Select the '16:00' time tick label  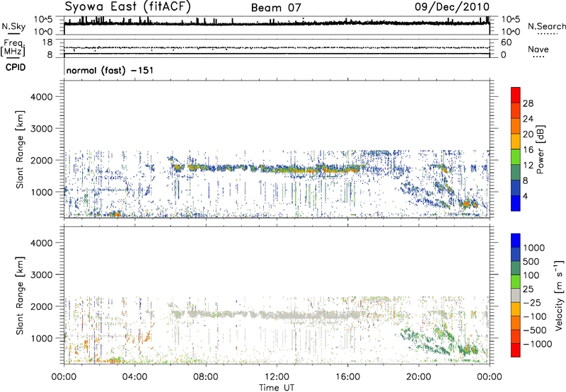347,377
